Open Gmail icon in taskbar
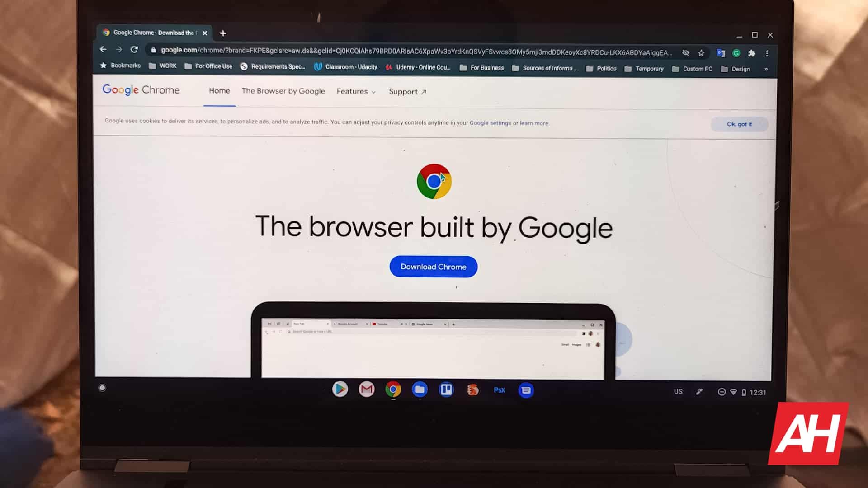 tap(367, 389)
